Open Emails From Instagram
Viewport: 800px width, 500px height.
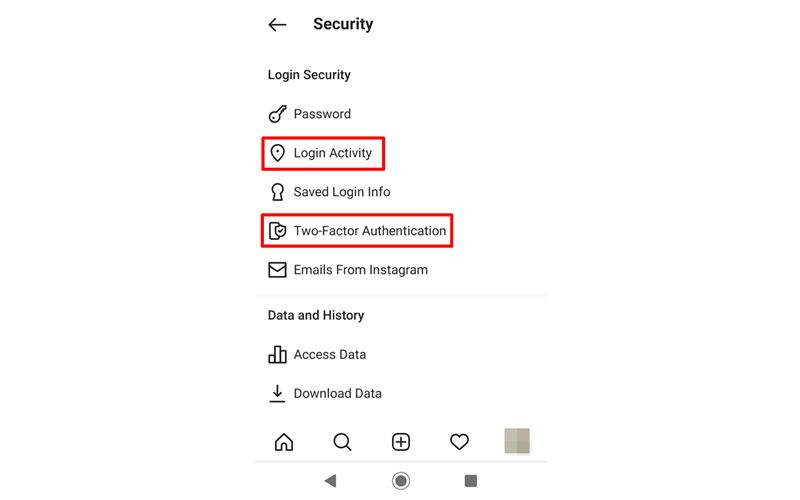361,270
